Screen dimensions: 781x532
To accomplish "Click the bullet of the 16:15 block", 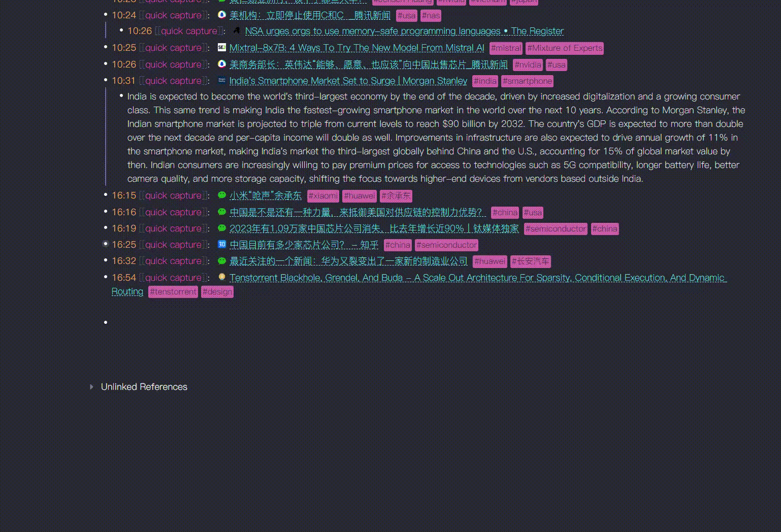I will point(106,195).
